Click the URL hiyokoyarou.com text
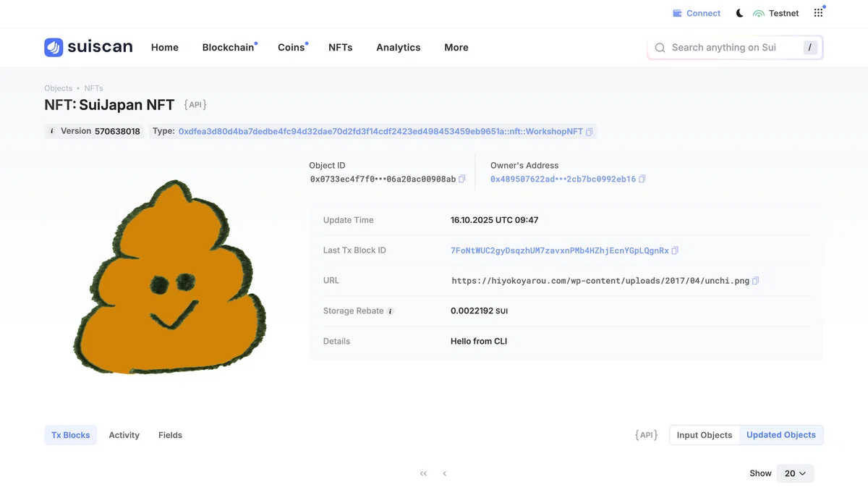This screenshot has width=868, height=490. pos(600,281)
